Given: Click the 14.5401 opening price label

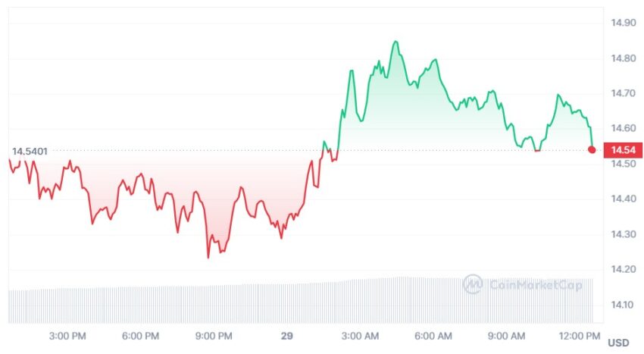Looking at the screenshot, I should [x=30, y=152].
